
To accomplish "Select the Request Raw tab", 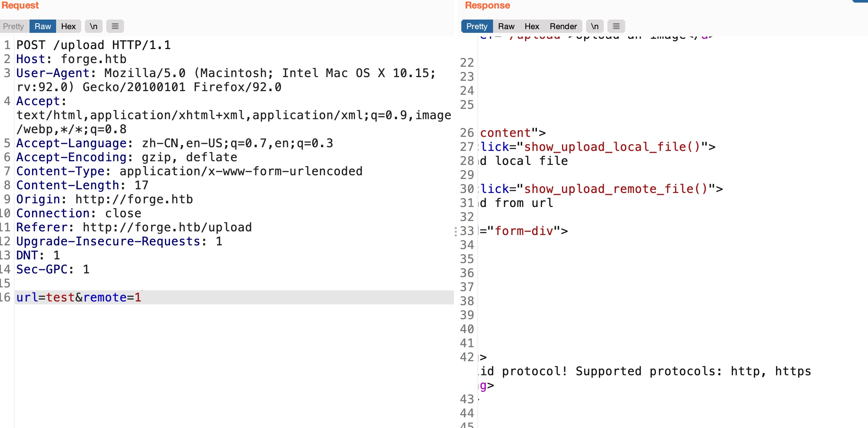I will (x=42, y=26).
